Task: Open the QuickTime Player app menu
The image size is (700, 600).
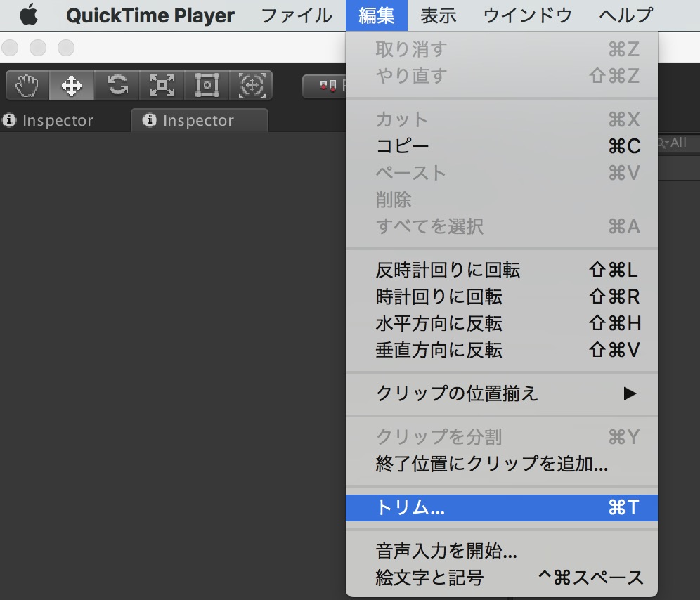Action: (x=150, y=15)
